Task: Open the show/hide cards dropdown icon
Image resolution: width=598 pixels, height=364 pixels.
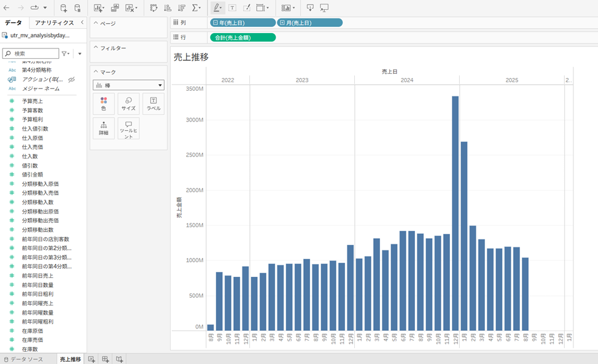Action: coord(288,7)
